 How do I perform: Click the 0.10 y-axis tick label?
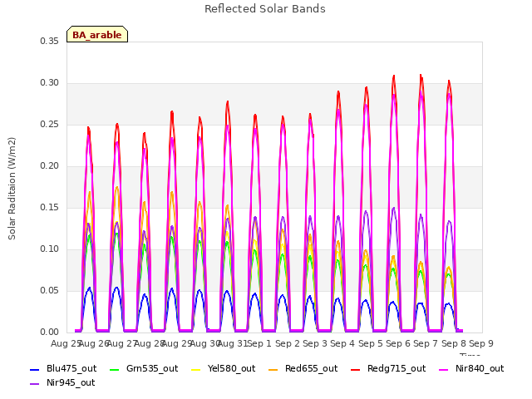point(50,249)
